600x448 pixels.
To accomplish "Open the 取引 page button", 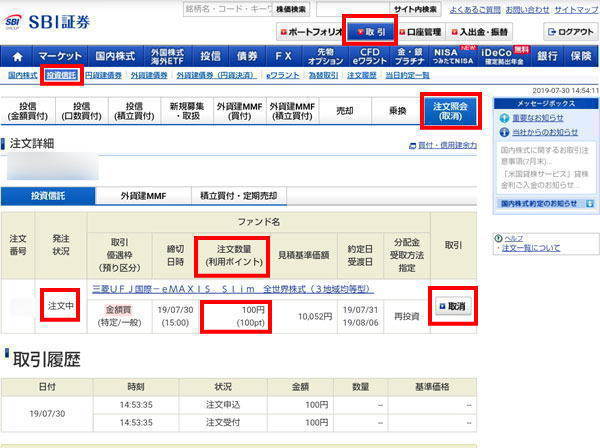I will pyautogui.click(x=374, y=32).
